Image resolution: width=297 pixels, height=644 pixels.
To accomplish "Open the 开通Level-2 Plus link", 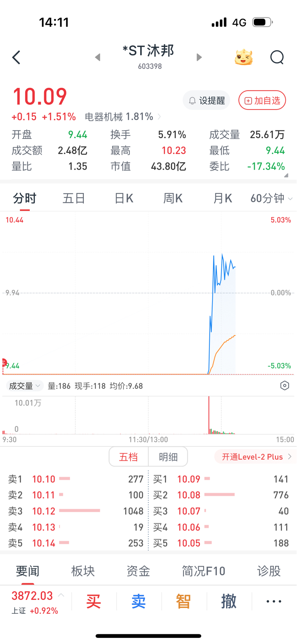I will (x=256, y=457).
